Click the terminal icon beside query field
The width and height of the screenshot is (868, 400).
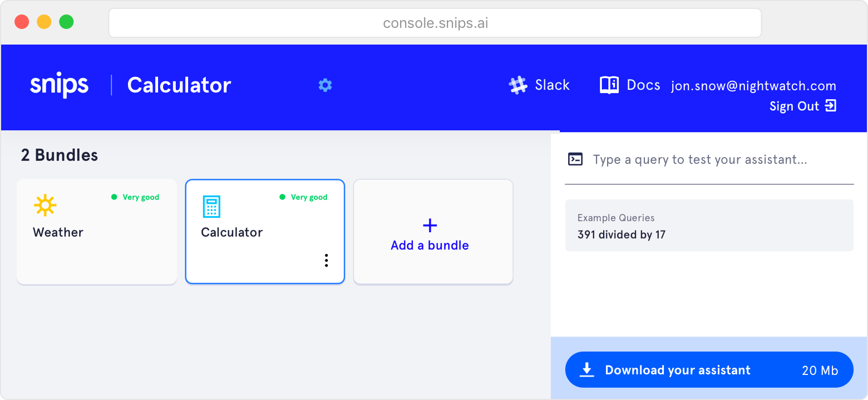pyautogui.click(x=575, y=159)
